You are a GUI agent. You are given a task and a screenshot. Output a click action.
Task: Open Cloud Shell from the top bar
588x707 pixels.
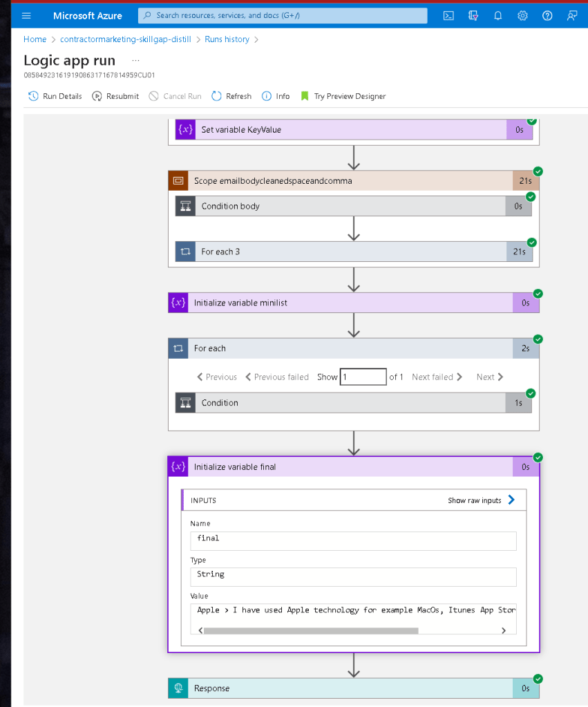(x=448, y=16)
